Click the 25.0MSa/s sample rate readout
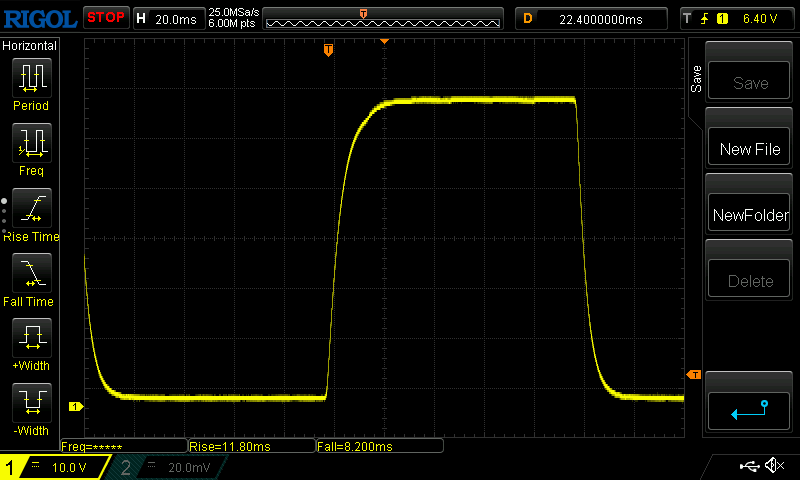 click(234, 12)
